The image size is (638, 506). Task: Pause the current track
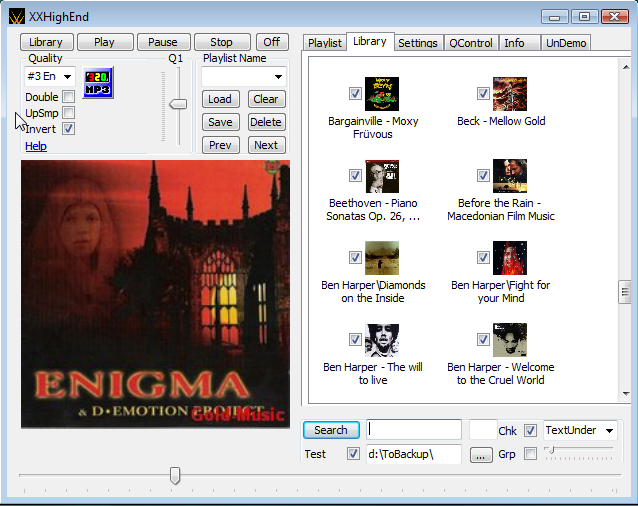pyautogui.click(x=164, y=42)
